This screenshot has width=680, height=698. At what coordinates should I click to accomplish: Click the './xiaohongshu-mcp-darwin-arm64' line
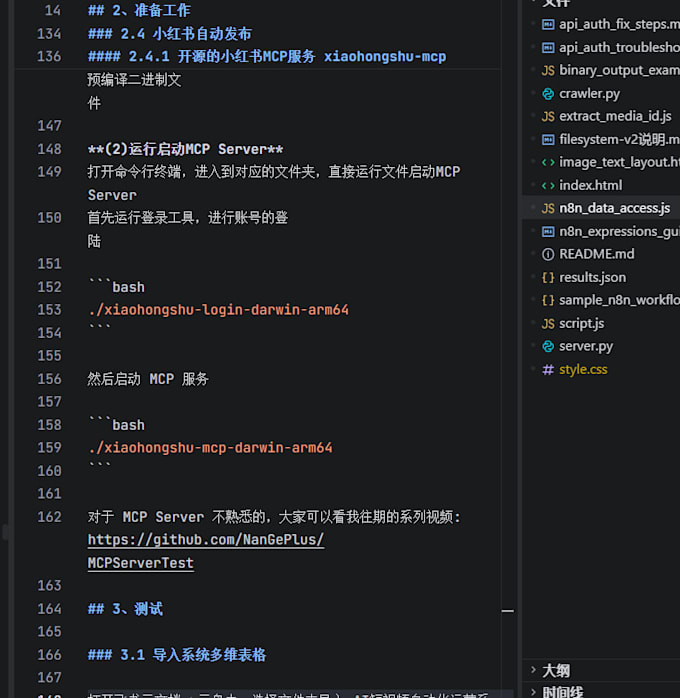[x=210, y=447]
